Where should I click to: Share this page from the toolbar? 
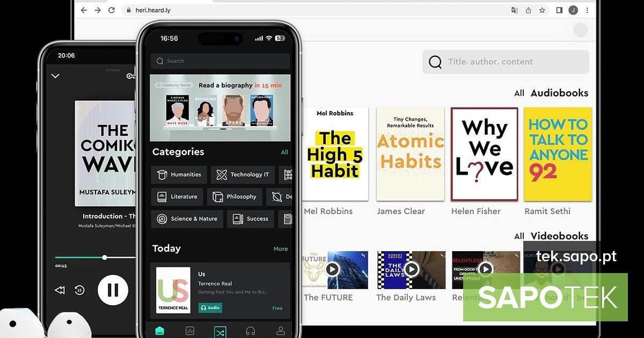[x=528, y=10]
